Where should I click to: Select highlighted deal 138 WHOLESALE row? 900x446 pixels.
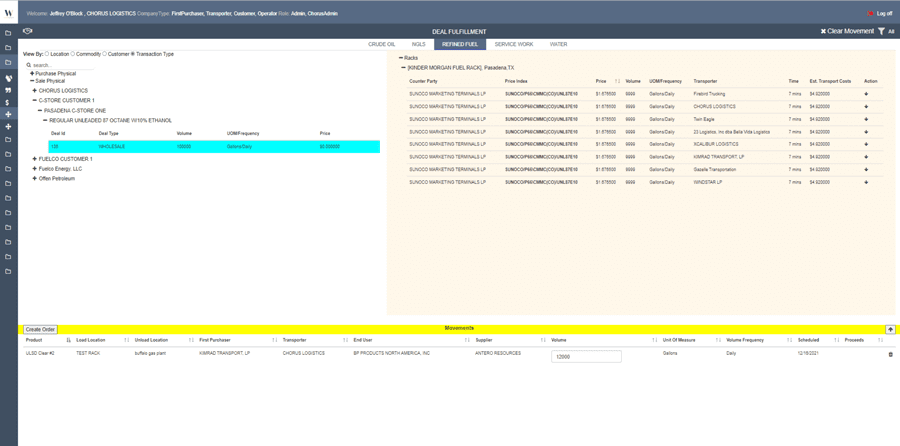[x=214, y=146]
